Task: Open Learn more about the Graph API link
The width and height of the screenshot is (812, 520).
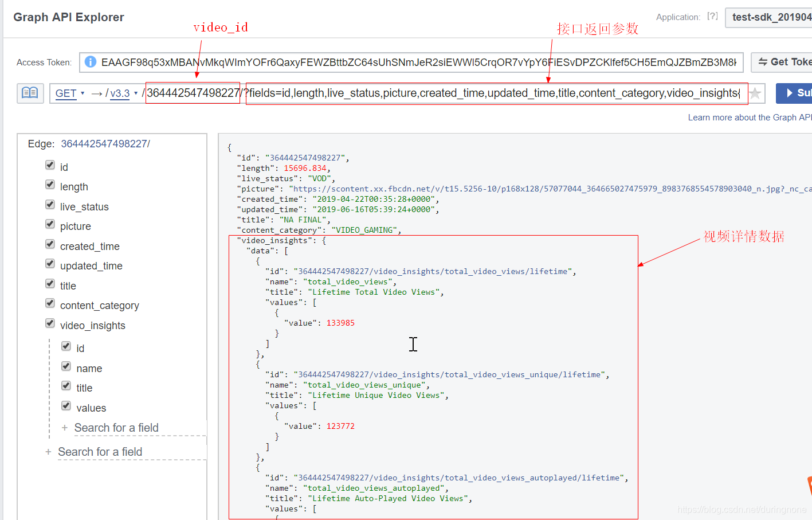Action: click(750, 117)
